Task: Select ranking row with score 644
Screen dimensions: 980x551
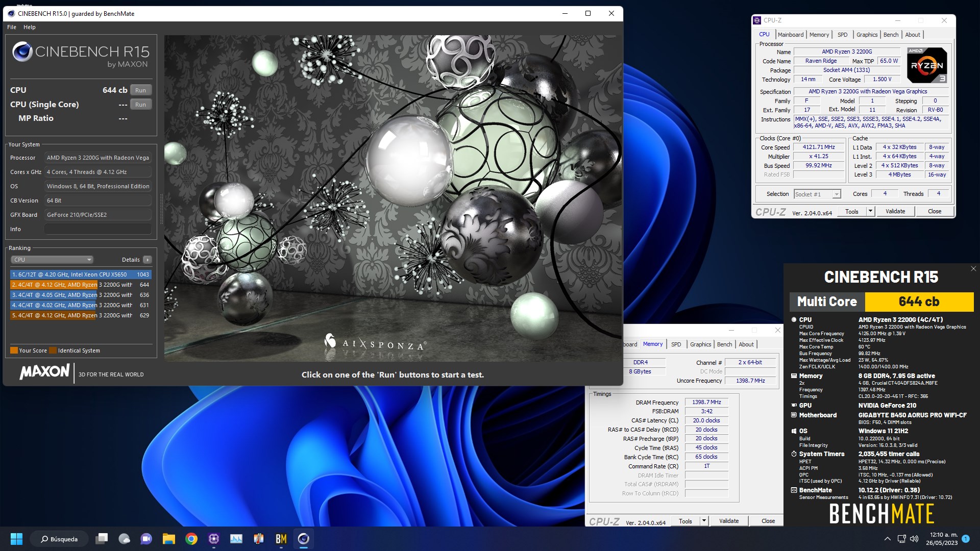Action: pyautogui.click(x=81, y=285)
